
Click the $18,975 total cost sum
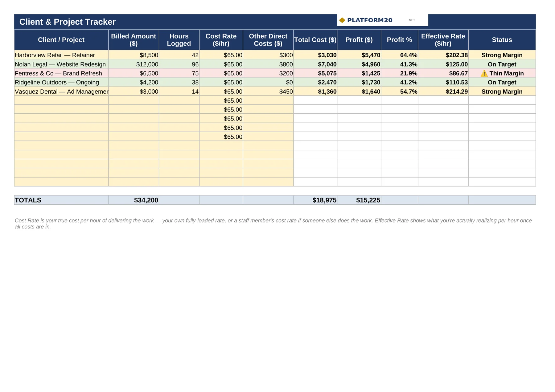tap(315, 200)
